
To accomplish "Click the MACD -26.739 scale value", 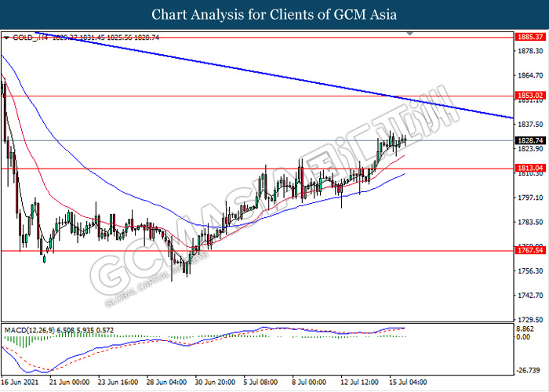I will pos(528,370).
